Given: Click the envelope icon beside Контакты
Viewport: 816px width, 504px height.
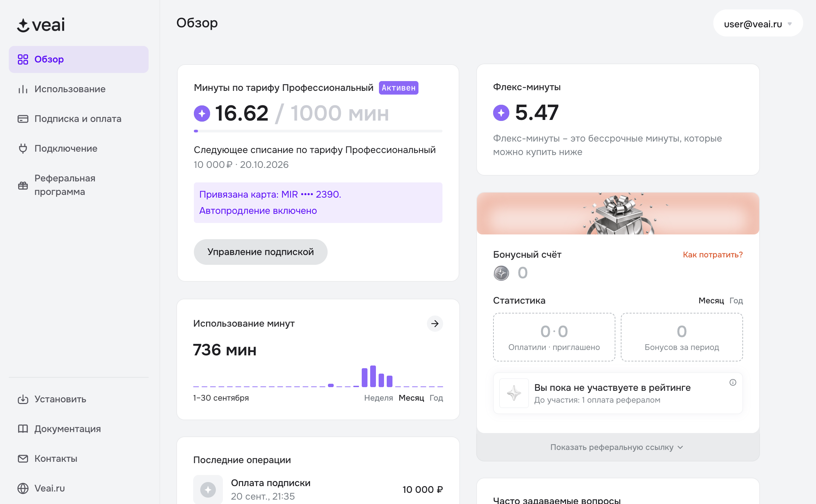Looking at the screenshot, I should (23, 459).
